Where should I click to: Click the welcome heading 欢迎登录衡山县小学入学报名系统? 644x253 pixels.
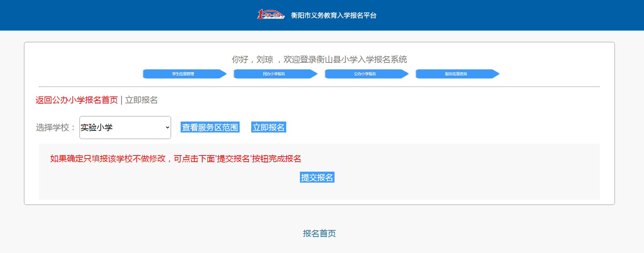pos(345,59)
